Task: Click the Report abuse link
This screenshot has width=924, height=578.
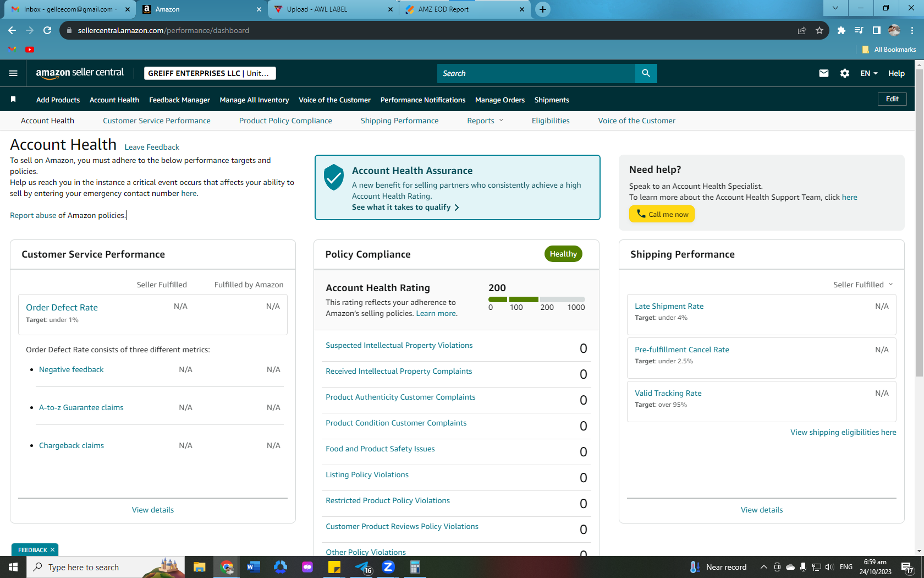Action: [33, 215]
